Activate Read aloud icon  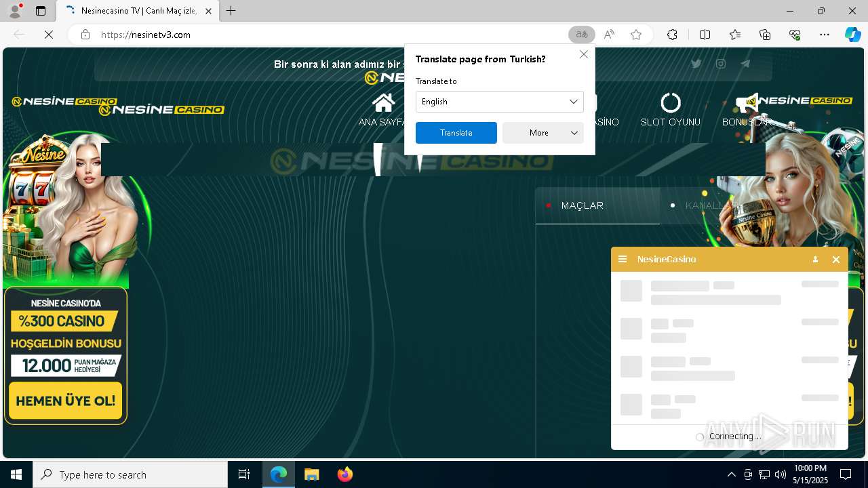(609, 35)
